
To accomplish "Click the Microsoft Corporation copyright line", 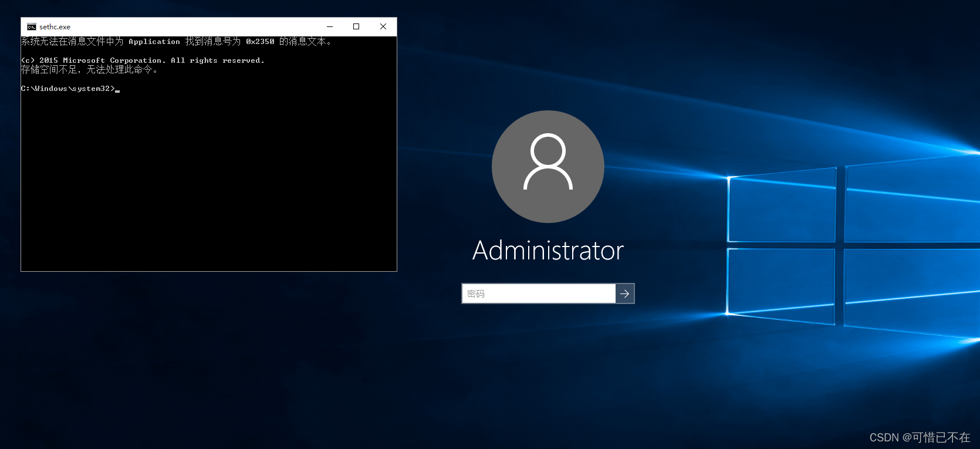I will click(x=143, y=60).
